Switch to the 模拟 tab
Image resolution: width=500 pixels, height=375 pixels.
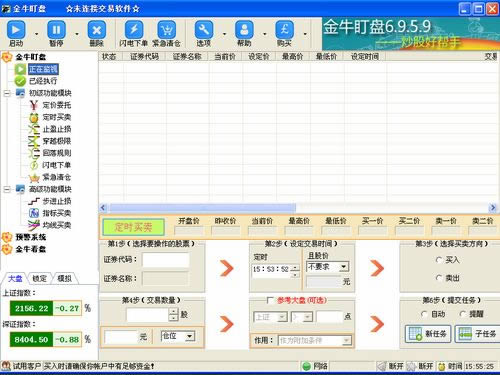(x=65, y=278)
